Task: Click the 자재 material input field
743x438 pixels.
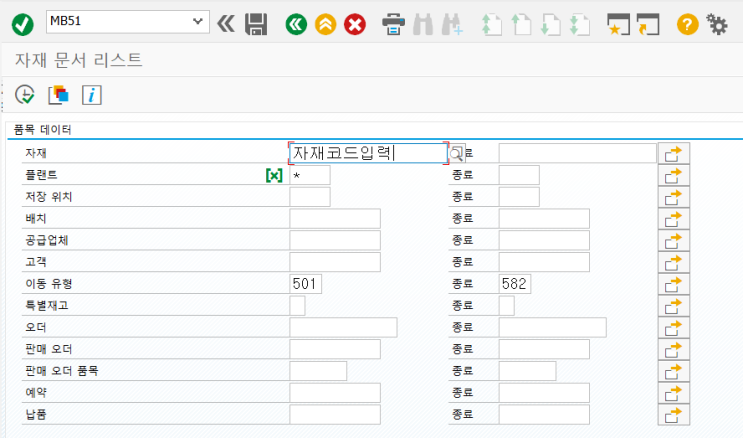Action: [368, 153]
